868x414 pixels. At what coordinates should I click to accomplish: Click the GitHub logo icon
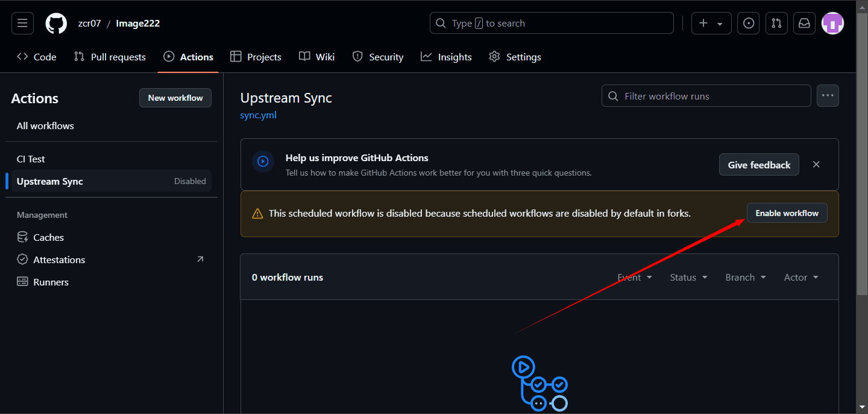(56, 24)
